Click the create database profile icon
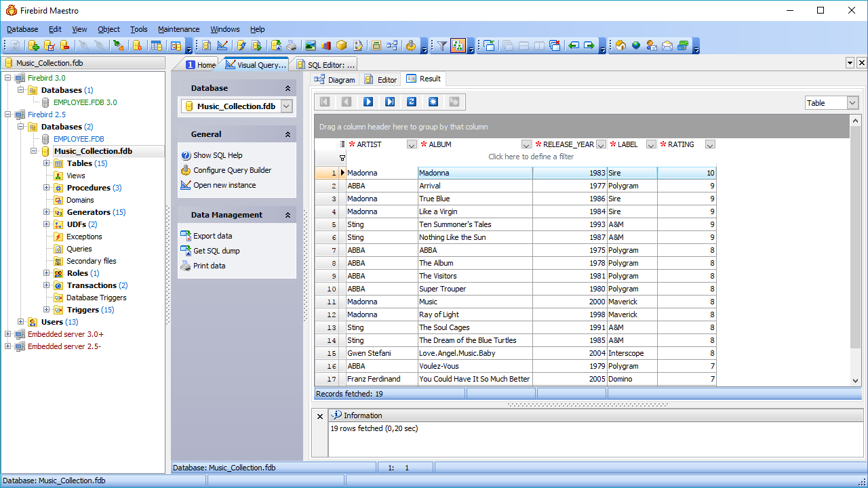The width and height of the screenshot is (868, 488). (x=33, y=45)
